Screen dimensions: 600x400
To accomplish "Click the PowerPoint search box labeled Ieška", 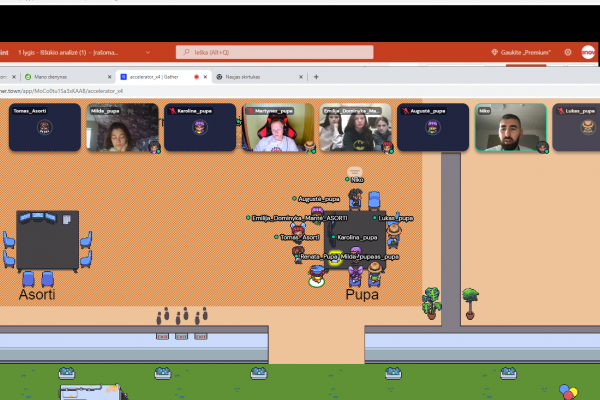I will coord(274,52).
